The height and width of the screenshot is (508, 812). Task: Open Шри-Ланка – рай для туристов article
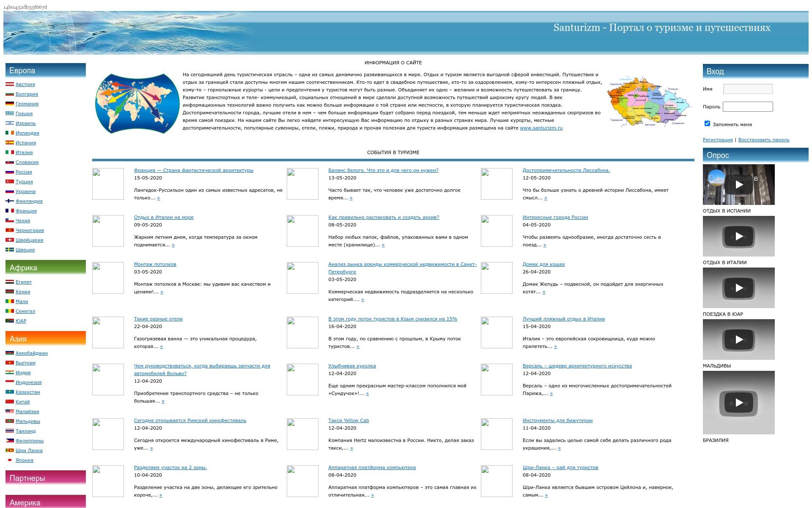pos(560,467)
